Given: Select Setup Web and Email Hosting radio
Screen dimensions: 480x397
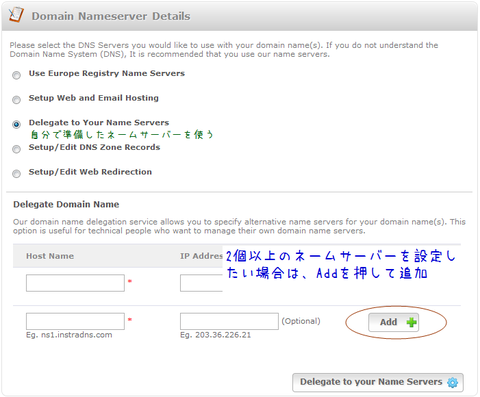Looking at the screenshot, I should 16,100.
